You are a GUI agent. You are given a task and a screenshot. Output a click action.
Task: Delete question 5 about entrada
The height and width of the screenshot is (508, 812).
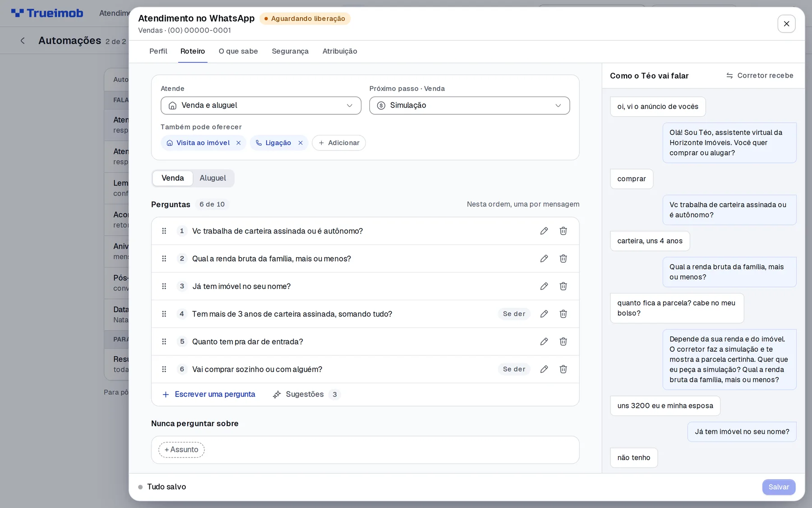(x=563, y=341)
